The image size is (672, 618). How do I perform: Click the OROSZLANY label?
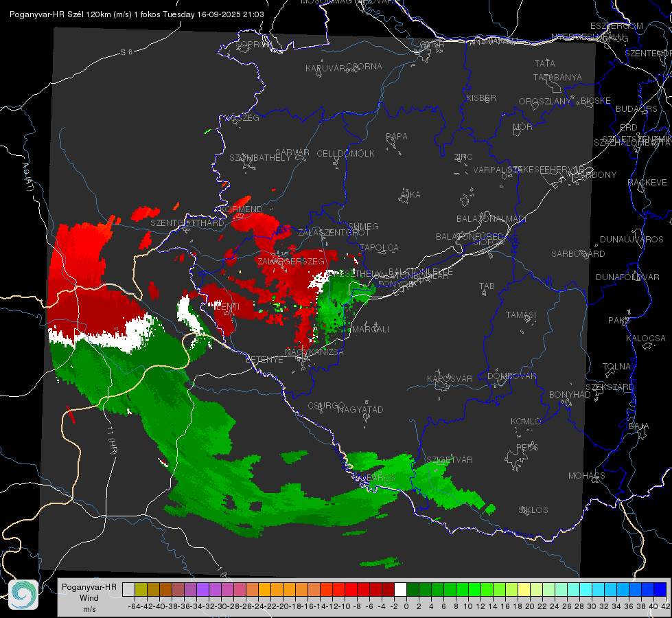click(545, 101)
